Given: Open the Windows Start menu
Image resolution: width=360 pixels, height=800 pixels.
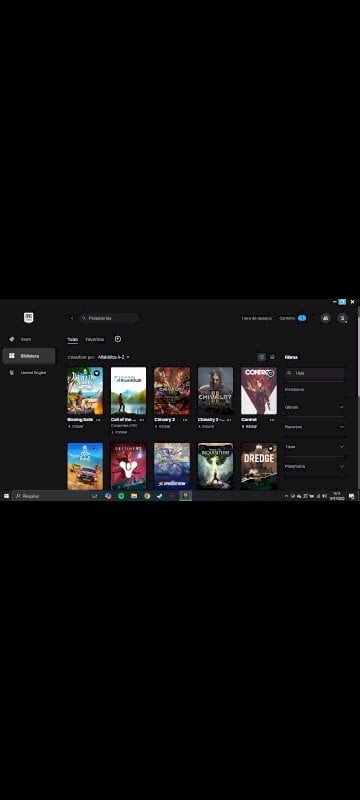Looking at the screenshot, I should click(6, 496).
